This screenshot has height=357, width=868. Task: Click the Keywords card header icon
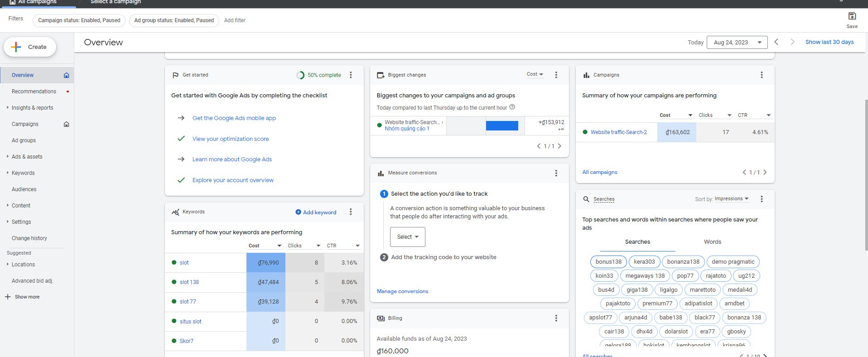tap(175, 212)
